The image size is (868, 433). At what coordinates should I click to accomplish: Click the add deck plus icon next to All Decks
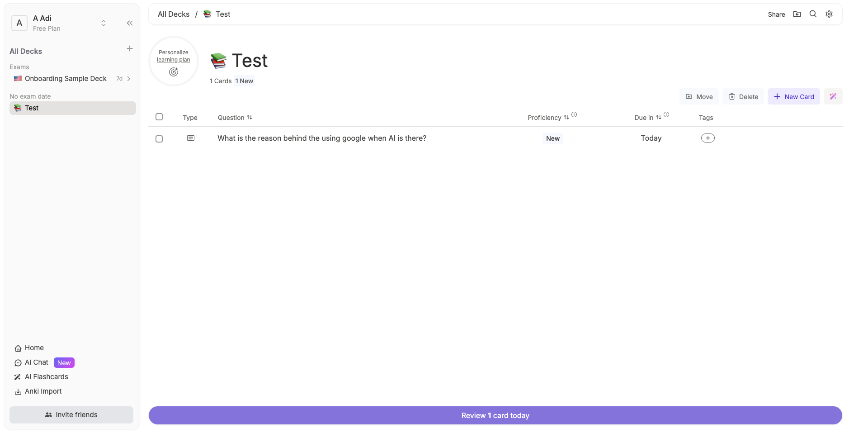[130, 48]
